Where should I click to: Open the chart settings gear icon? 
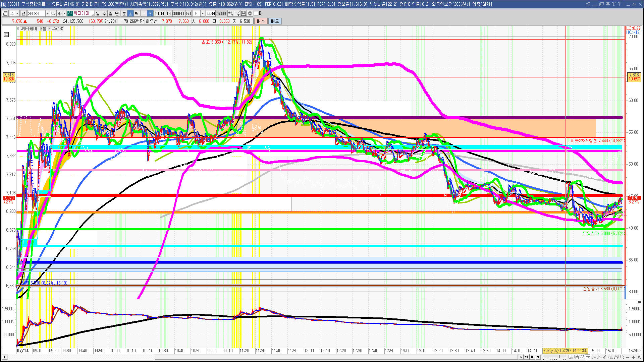point(250,13)
